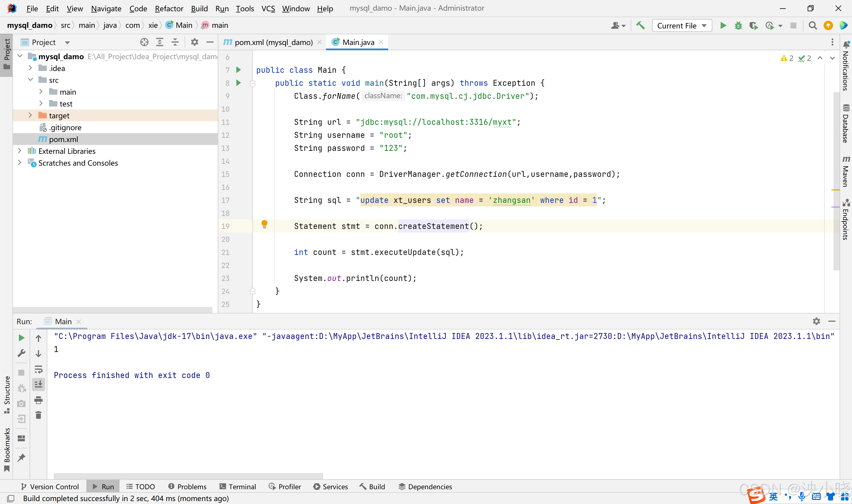852x504 pixels.
Task: Print console output using the printer icon
Action: coord(38,400)
